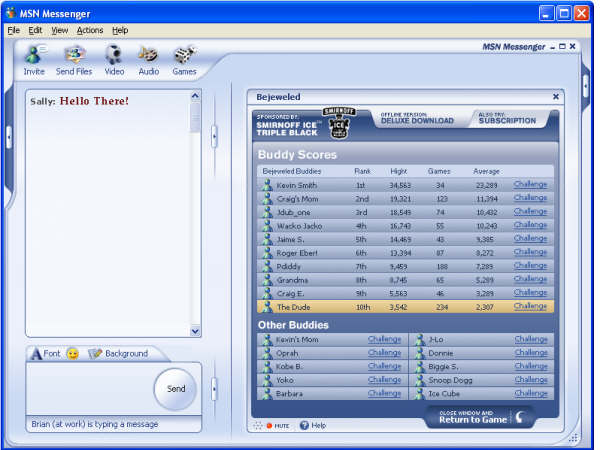The width and height of the screenshot is (600, 450).
Task: Click lower splitter handle beside message box
Action: click(x=214, y=389)
